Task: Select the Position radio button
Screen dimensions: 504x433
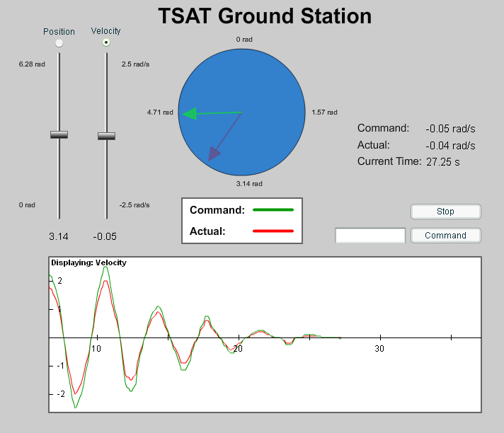Action: [59, 43]
